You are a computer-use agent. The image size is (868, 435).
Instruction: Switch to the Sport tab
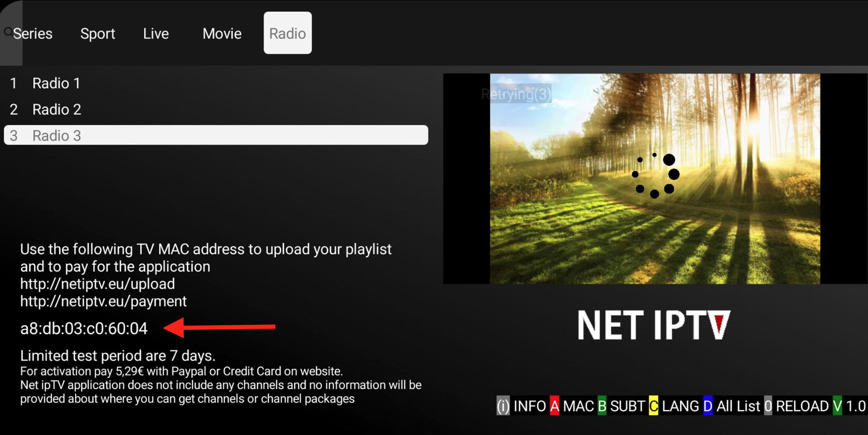click(98, 34)
